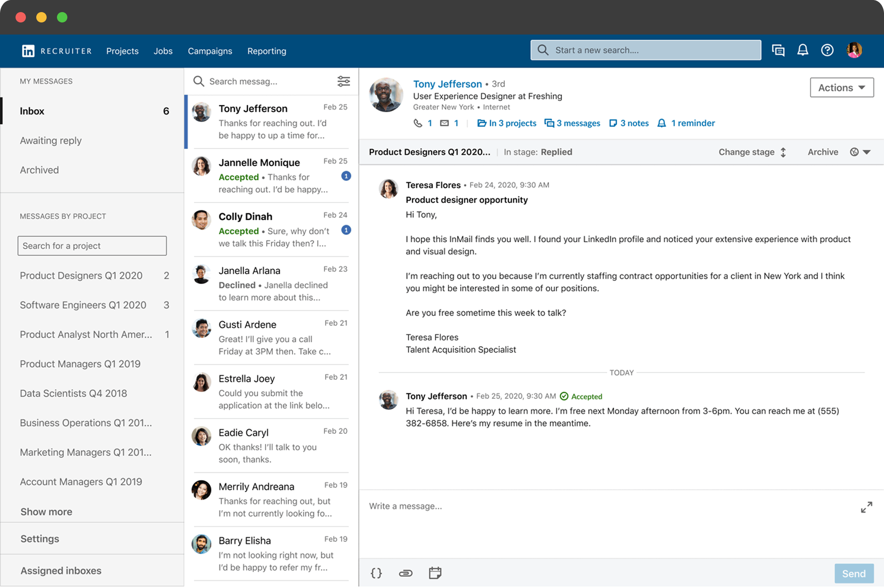Open Software Engineers Q1 2020 project messages
This screenshot has height=588, width=884.
(x=94, y=305)
